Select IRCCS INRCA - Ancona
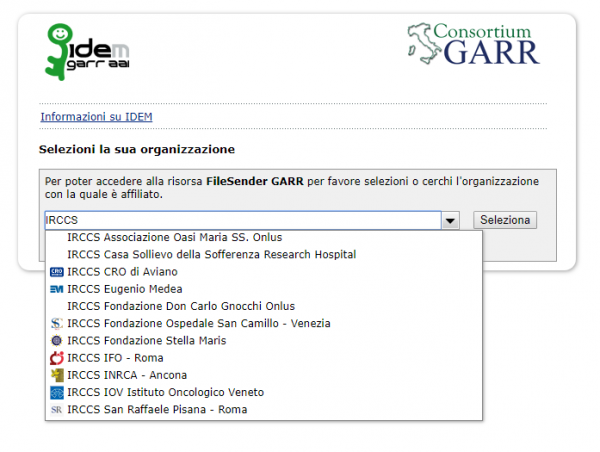 (x=264, y=375)
